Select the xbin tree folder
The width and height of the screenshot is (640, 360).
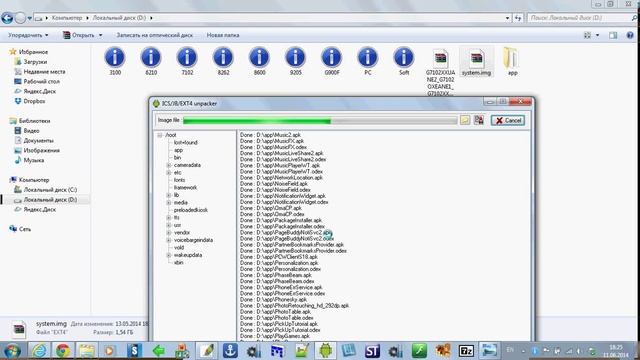(178, 262)
